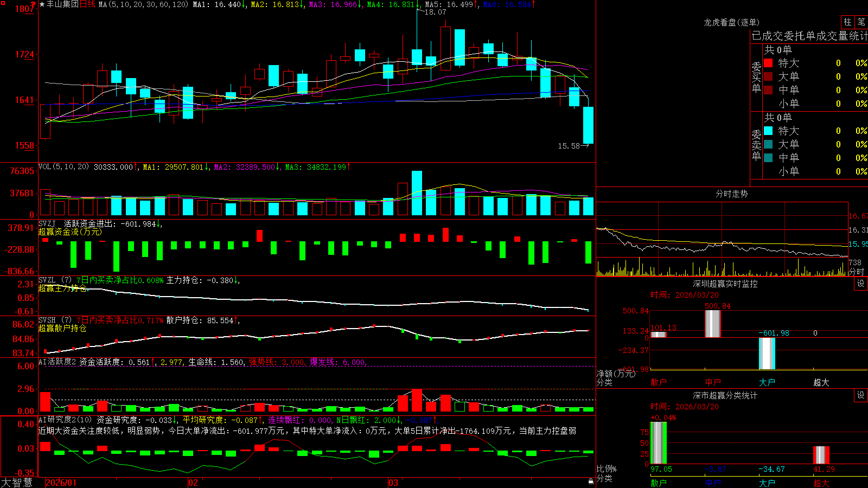Screen dimensions: 868x488
Task: Click the SVZJ indicator name
Action: pos(47,223)
